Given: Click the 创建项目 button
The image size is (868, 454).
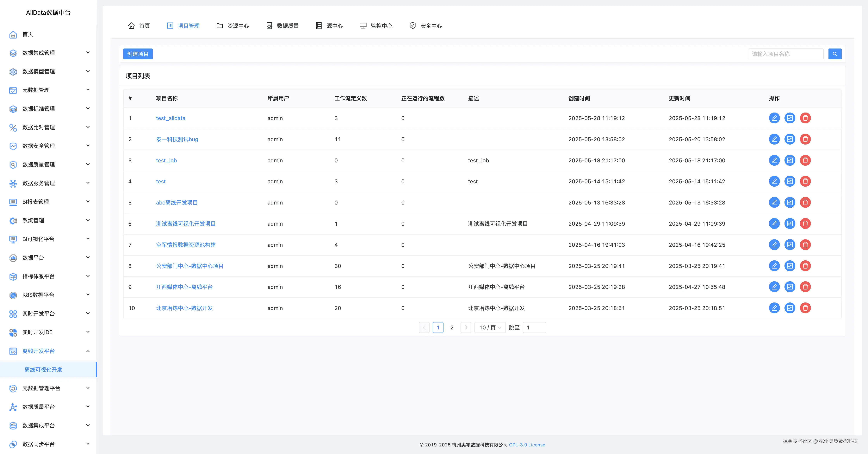Looking at the screenshot, I should click(x=138, y=54).
